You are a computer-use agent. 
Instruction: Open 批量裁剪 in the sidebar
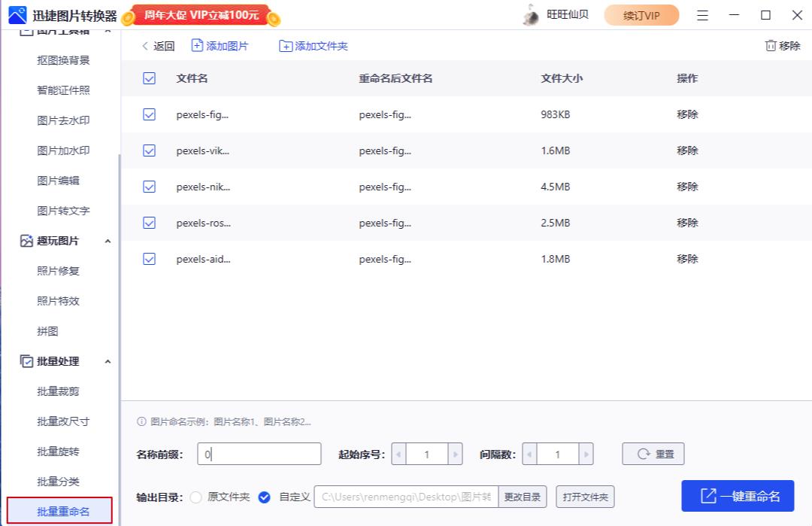(58, 391)
